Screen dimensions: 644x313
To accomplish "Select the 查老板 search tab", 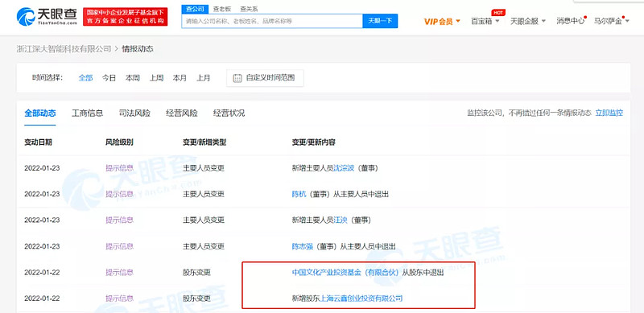I will pyautogui.click(x=222, y=9).
